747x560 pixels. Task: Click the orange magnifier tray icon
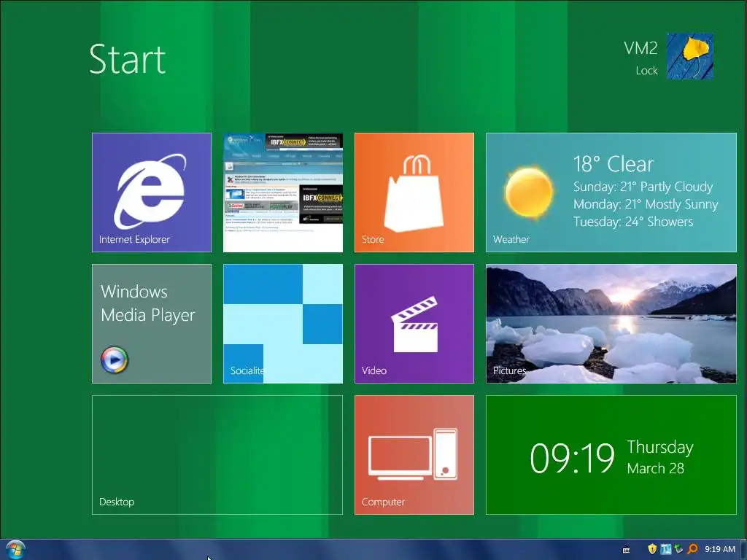click(x=693, y=549)
